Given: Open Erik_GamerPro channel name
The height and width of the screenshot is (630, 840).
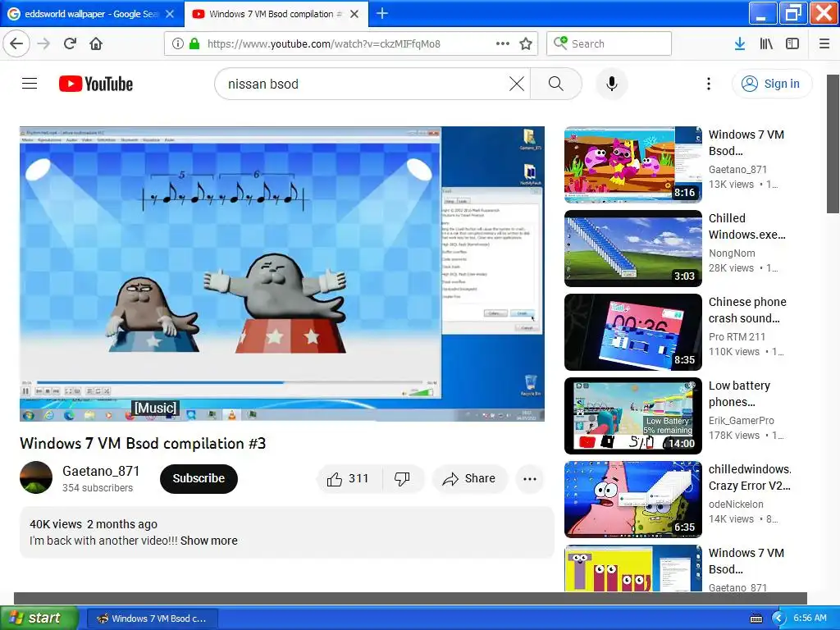Looking at the screenshot, I should tap(742, 421).
